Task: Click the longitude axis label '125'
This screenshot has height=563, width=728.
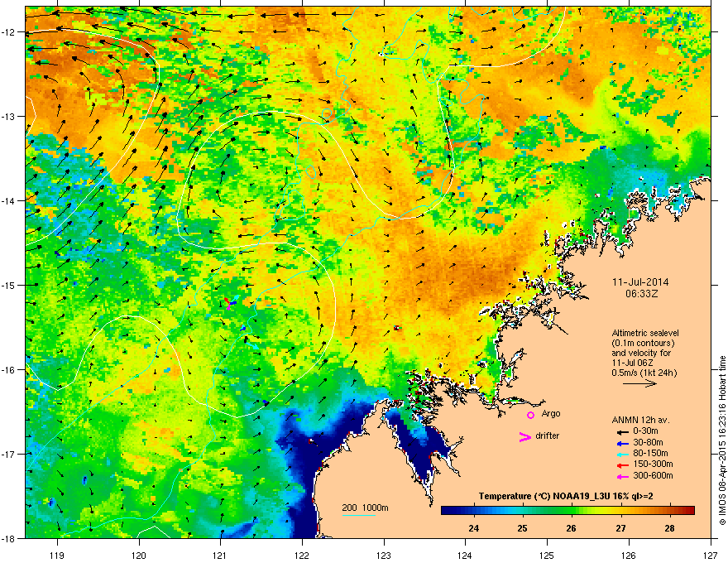Action: 547,555
